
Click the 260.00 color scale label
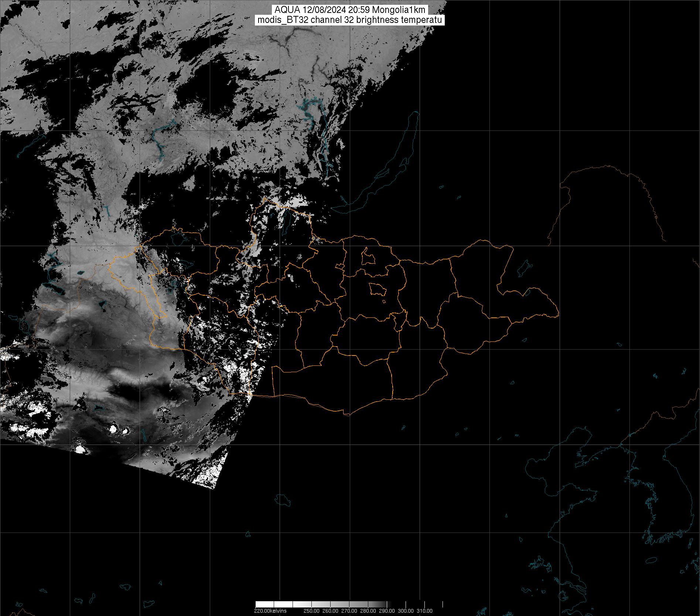pyautogui.click(x=330, y=611)
